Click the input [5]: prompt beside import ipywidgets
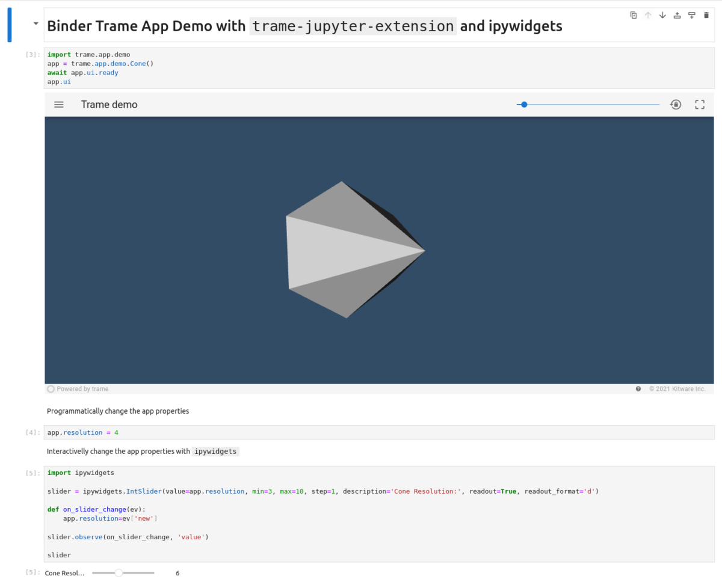This screenshot has width=722, height=588. tap(33, 473)
